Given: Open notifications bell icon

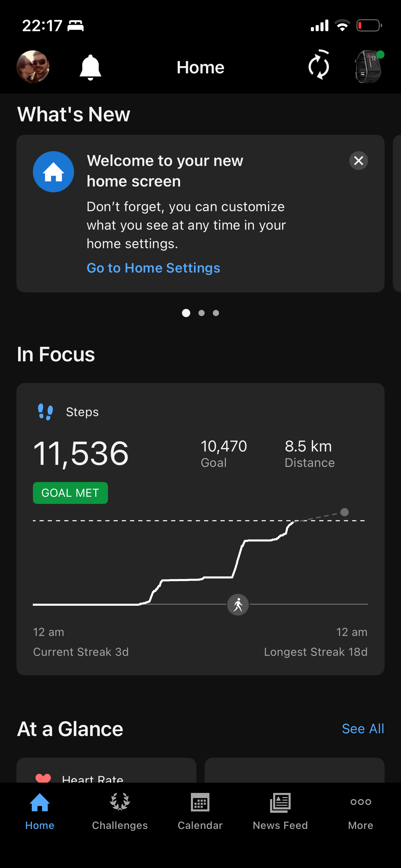Looking at the screenshot, I should pos(90,67).
